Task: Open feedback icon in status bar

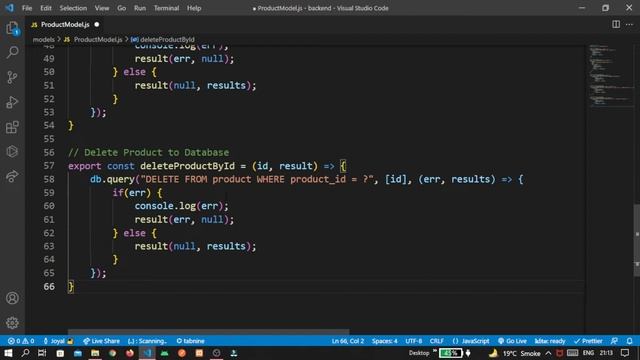Action: pos(614,341)
